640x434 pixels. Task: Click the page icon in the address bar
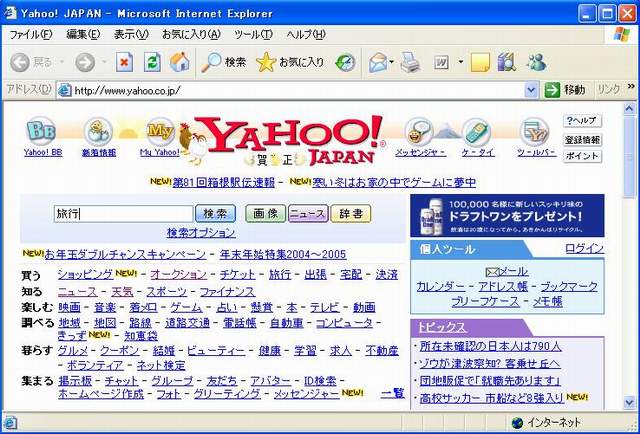point(65,90)
